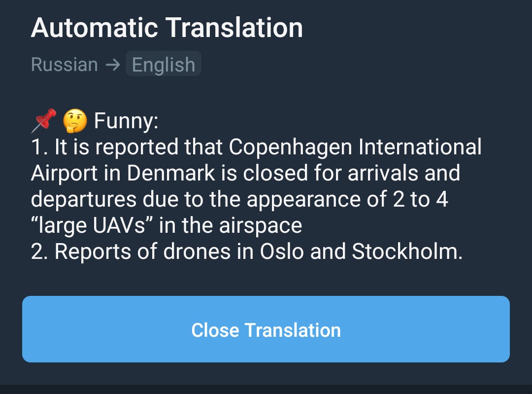Image resolution: width=532 pixels, height=394 pixels.
Task: Click the word Copenhagen in translated text
Action: coord(291,147)
